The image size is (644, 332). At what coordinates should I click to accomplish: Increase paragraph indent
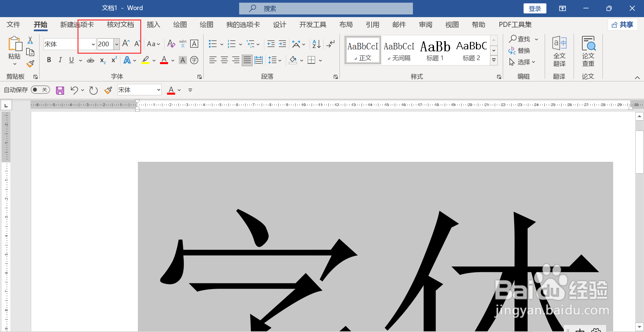[x=282, y=44]
